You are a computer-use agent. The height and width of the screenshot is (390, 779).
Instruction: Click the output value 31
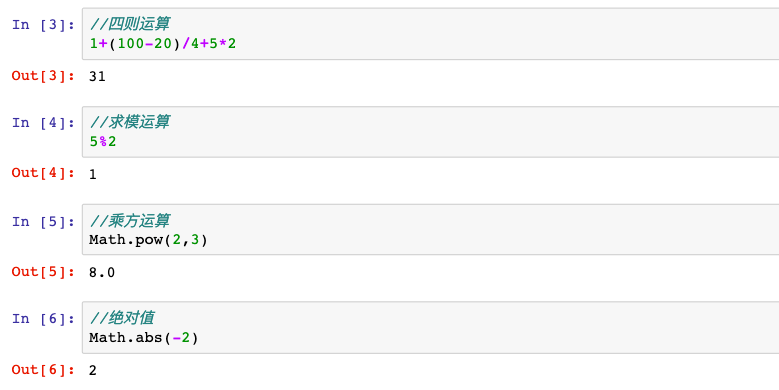[x=97, y=77]
